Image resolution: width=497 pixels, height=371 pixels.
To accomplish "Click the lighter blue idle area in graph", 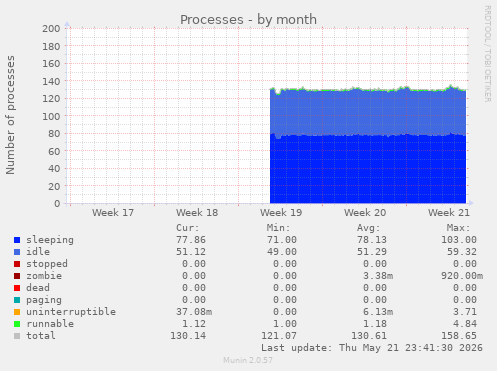I will coord(368,112).
